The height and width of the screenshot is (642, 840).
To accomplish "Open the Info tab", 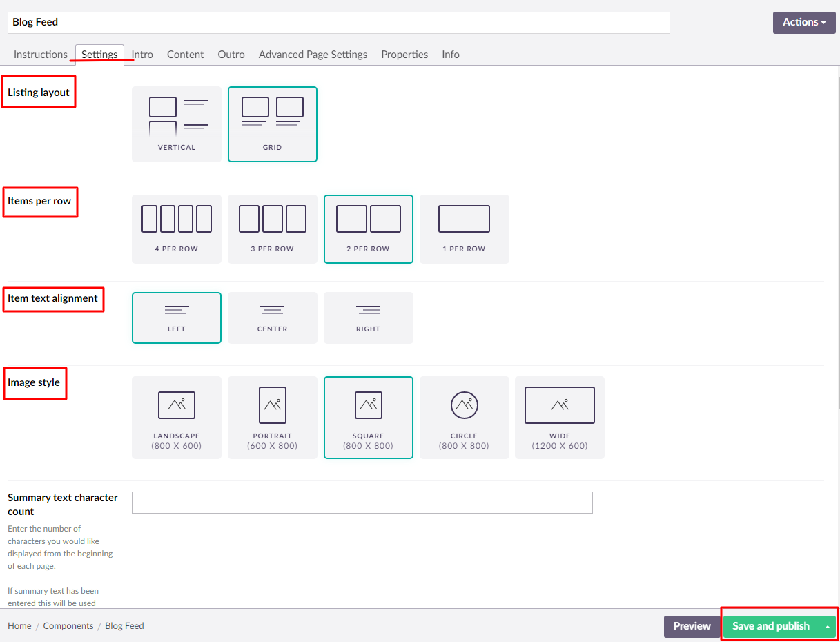I will (451, 55).
